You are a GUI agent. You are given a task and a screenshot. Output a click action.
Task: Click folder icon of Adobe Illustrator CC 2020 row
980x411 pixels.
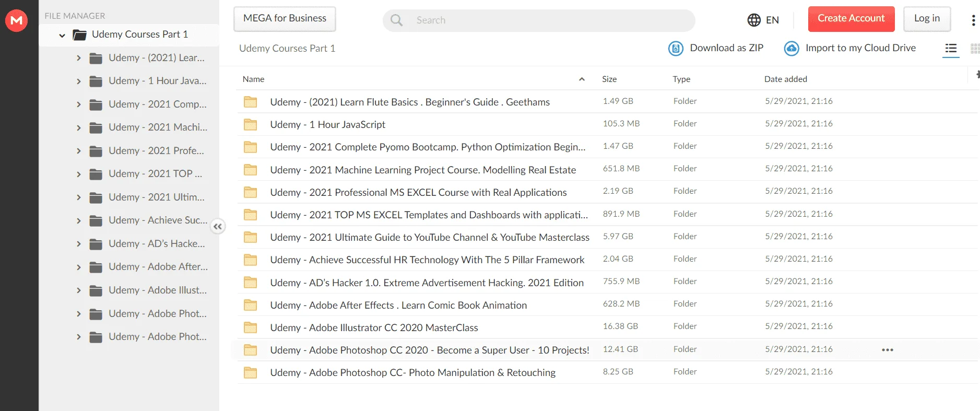[251, 327]
